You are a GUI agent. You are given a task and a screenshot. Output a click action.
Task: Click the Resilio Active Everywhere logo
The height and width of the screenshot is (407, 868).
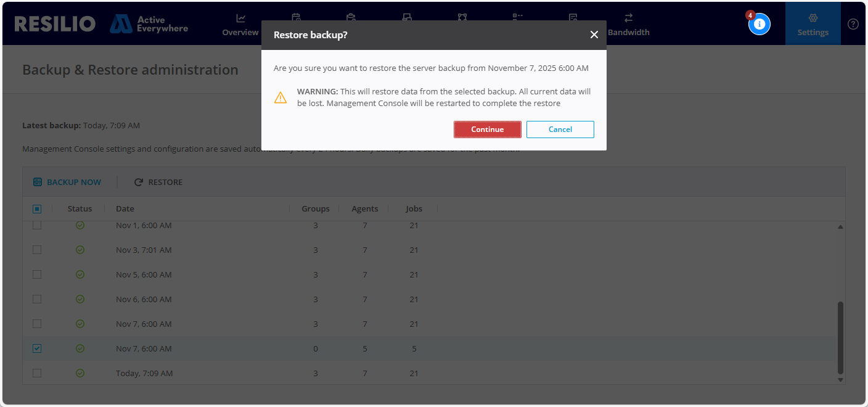(101, 24)
